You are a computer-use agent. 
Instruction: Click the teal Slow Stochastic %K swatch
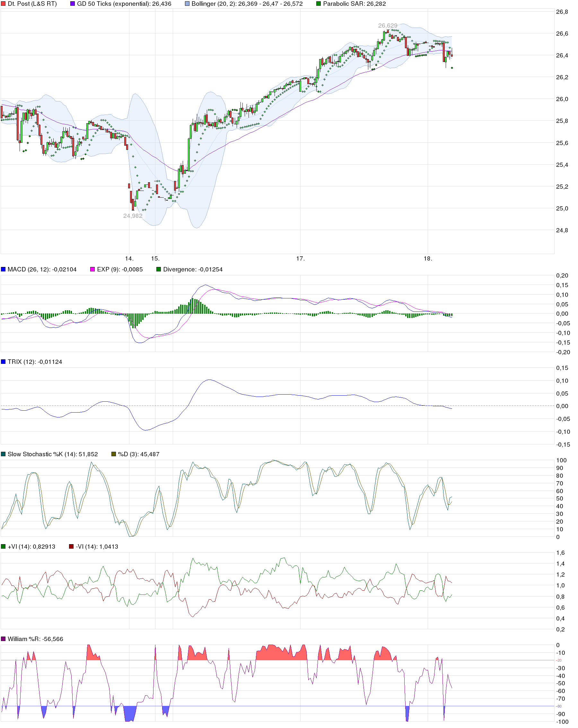pos(4,454)
